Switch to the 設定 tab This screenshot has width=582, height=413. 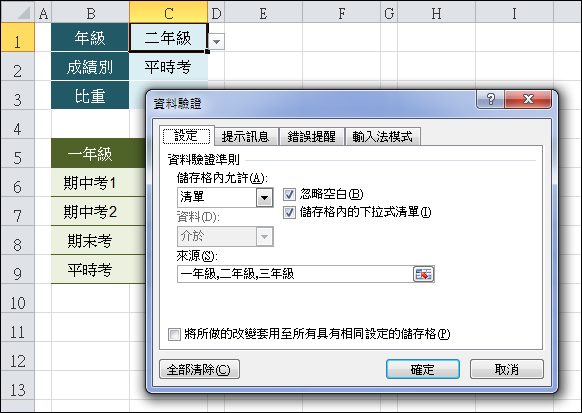tap(187, 136)
